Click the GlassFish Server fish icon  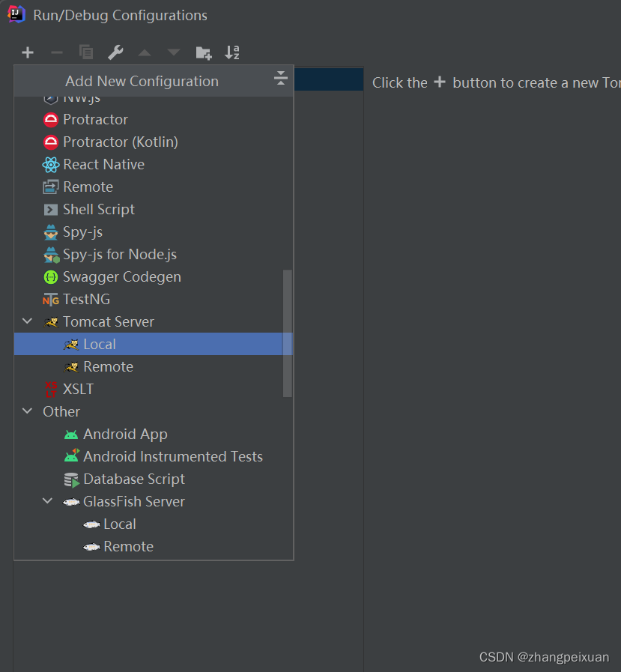(x=71, y=502)
